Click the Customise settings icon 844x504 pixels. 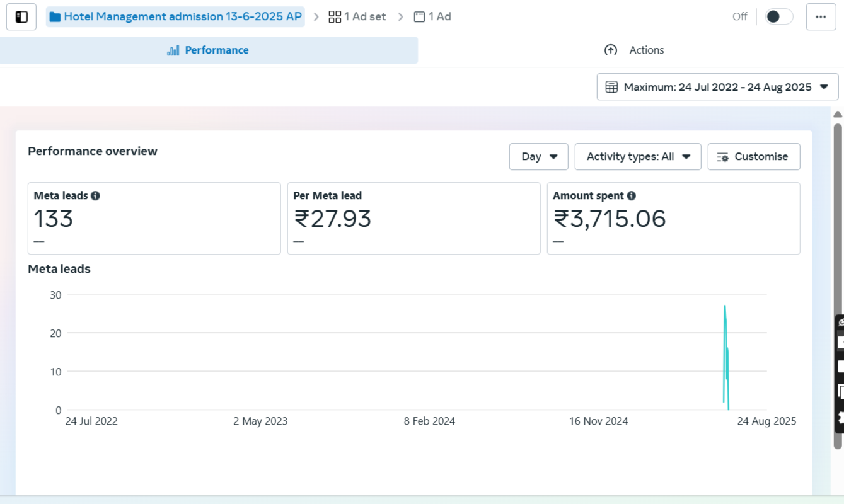pos(723,157)
